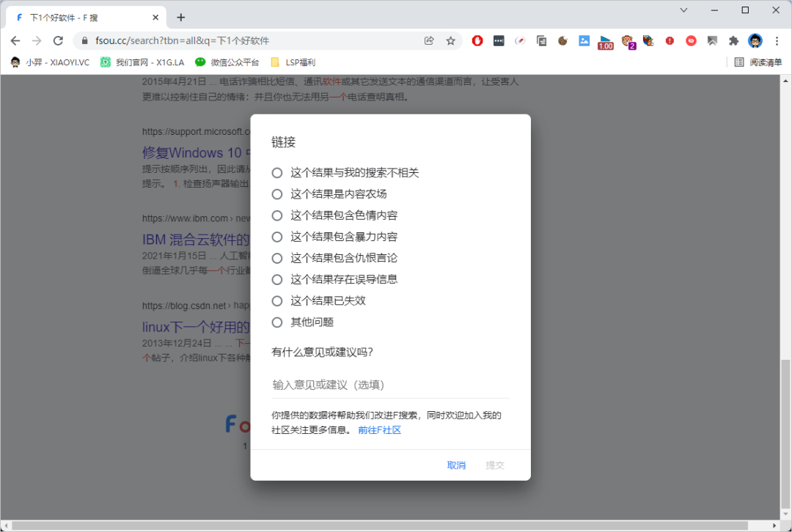Open the 阅读清单 reading list
The image size is (792, 532).
[x=758, y=62]
